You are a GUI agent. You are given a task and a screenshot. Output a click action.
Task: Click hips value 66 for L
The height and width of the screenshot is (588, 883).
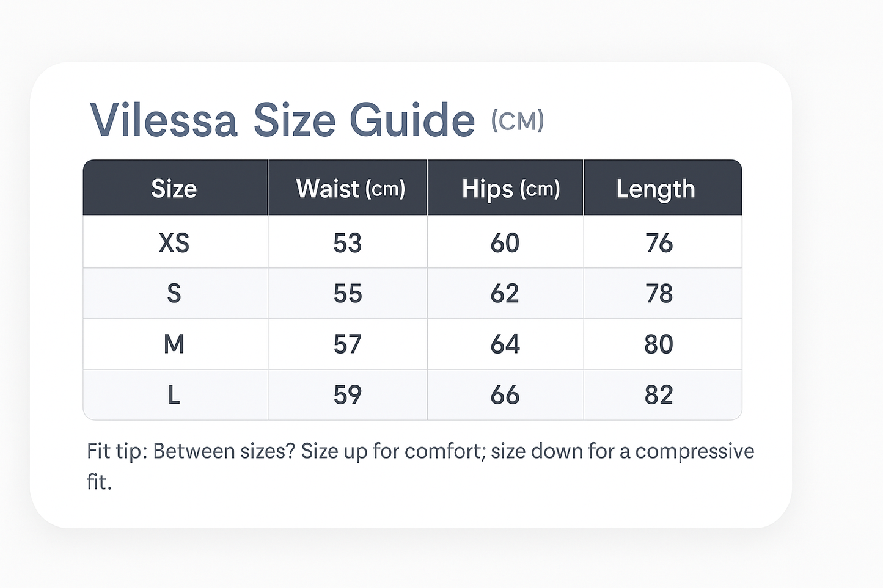(505, 395)
